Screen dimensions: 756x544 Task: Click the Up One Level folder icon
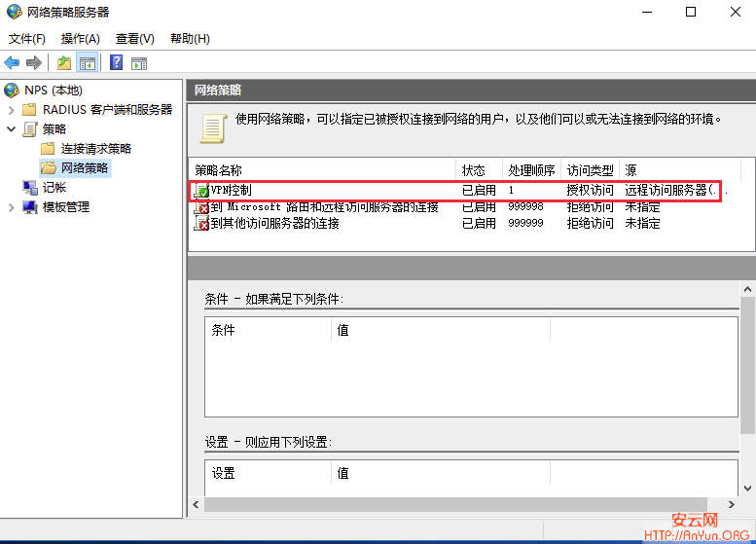[x=64, y=63]
